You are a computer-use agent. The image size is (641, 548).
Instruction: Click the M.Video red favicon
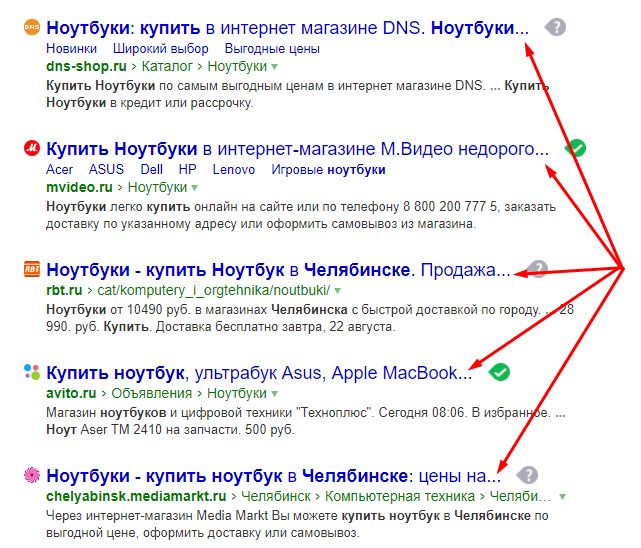pos(32,148)
